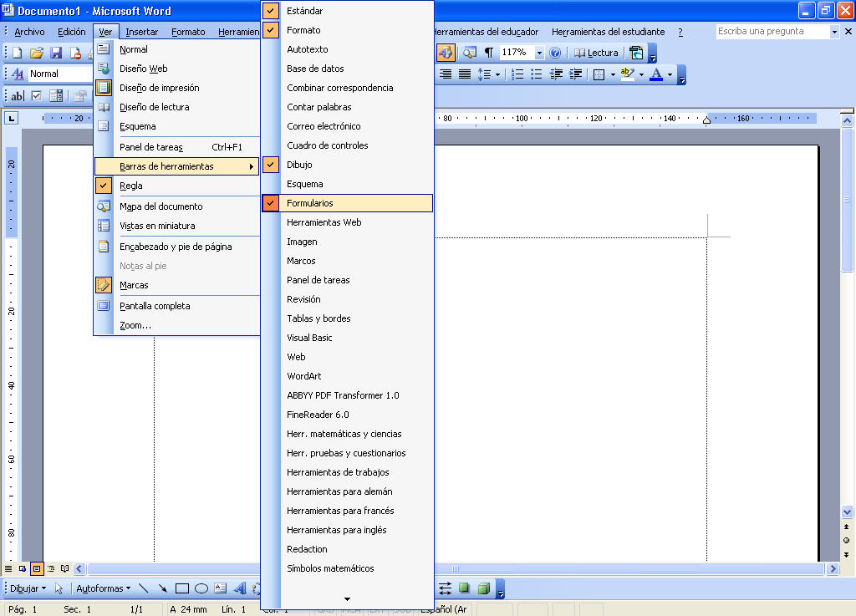Open Styles and Formatting AA icon

(x=18, y=74)
